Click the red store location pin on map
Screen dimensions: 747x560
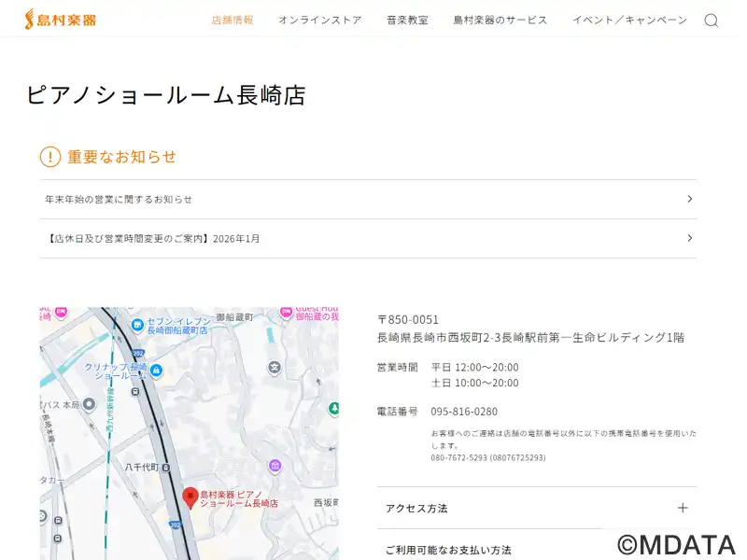[x=190, y=497]
